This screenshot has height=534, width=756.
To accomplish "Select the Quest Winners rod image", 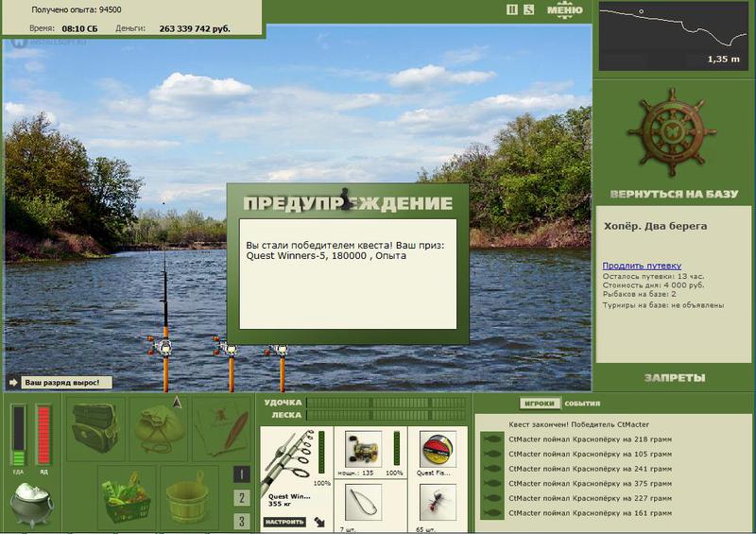I will 288,463.
